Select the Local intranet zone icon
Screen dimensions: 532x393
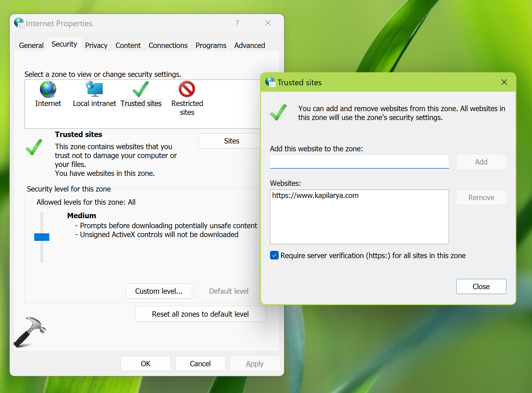95,89
